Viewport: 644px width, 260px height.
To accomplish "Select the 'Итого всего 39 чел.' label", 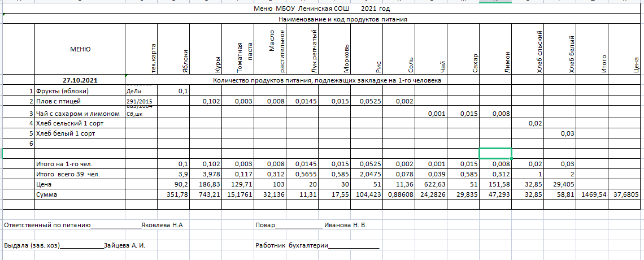I will pos(68,174).
